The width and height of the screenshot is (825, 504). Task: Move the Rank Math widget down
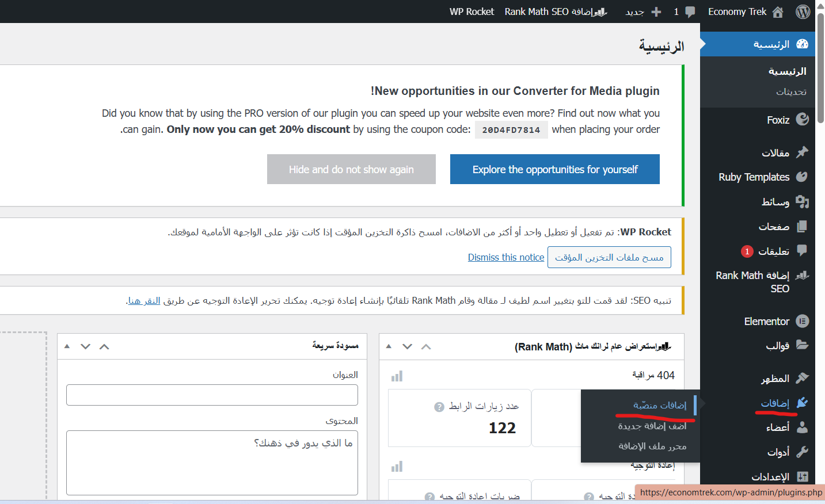coord(408,346)
